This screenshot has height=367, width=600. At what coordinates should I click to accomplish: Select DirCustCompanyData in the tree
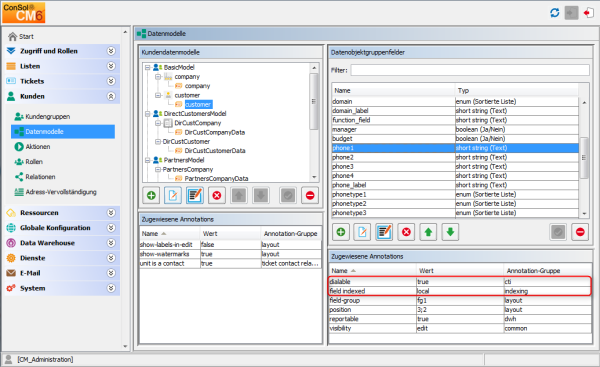pos(215,132)
